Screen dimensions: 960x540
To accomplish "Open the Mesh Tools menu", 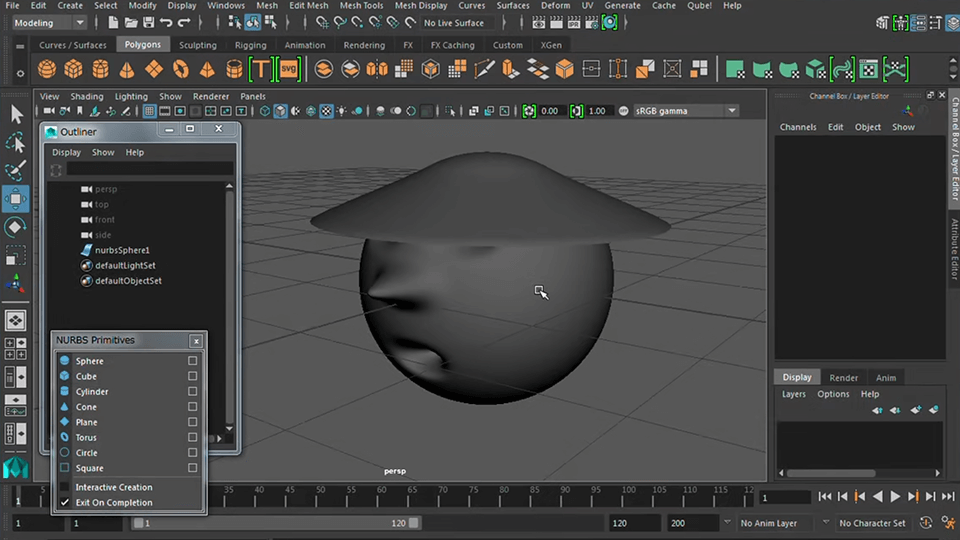I will (x=360, y=5).
